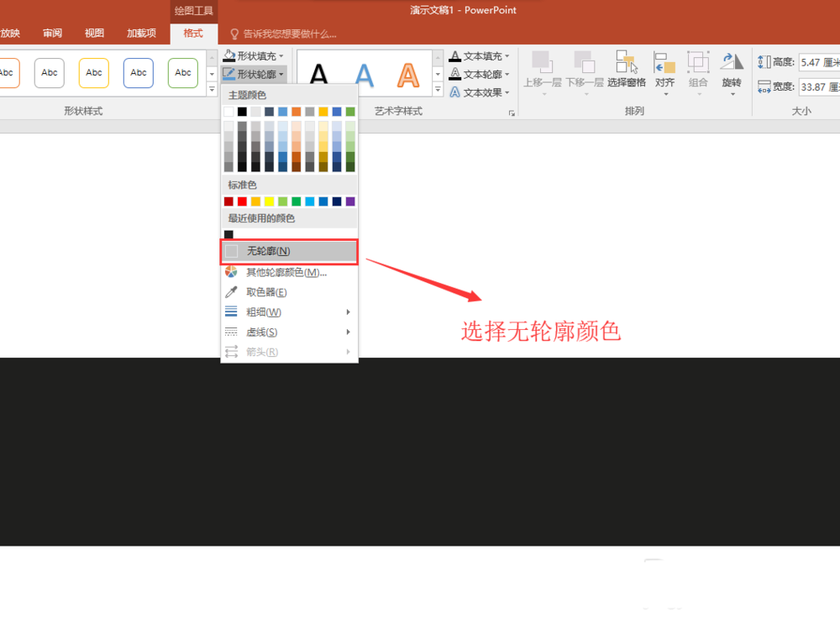
Task: Open the Format (格式) ribbon tab
Action: pos(193,34)
